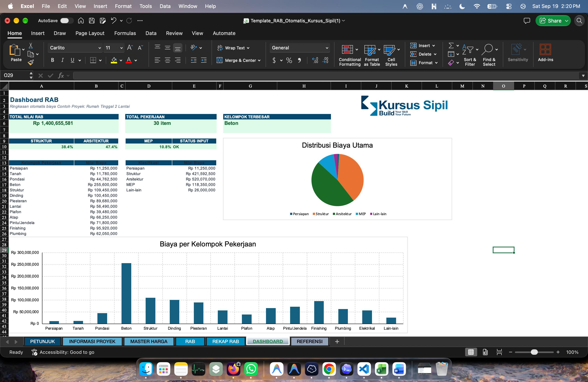
Task: Toggle Bold formatting
Action: 52,60
